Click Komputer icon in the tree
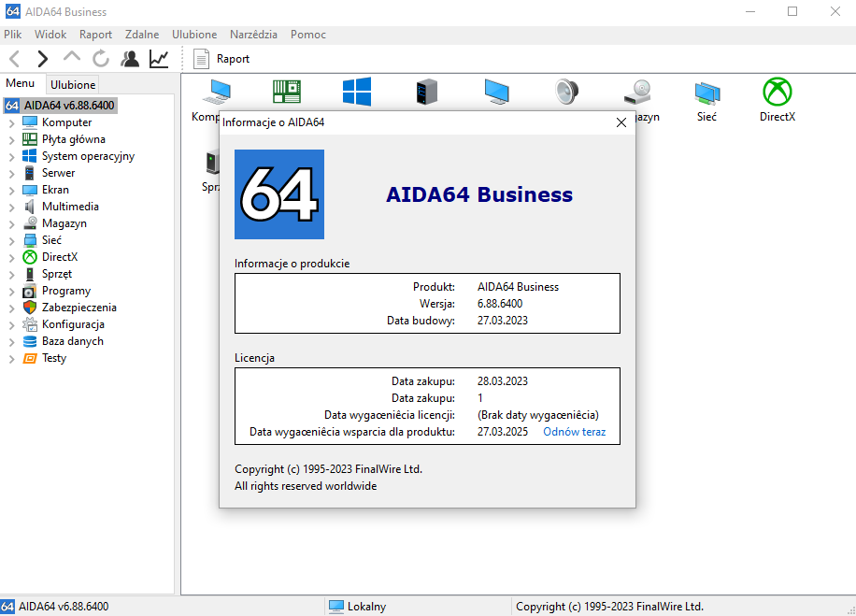856x616 pixels. click(x=30, y=122)
